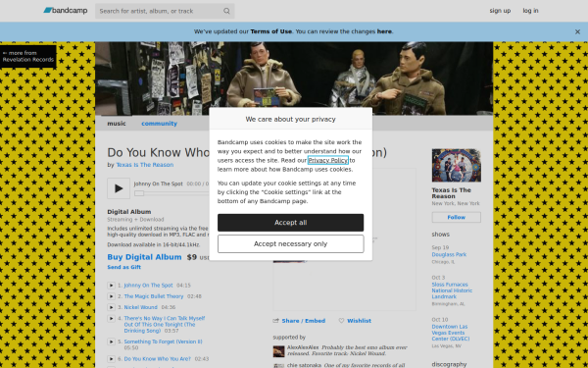Open The Magic Bullet Theory track link
This screenshot has height=368, width=588.
pyautogui.click(x=154, y=296)
